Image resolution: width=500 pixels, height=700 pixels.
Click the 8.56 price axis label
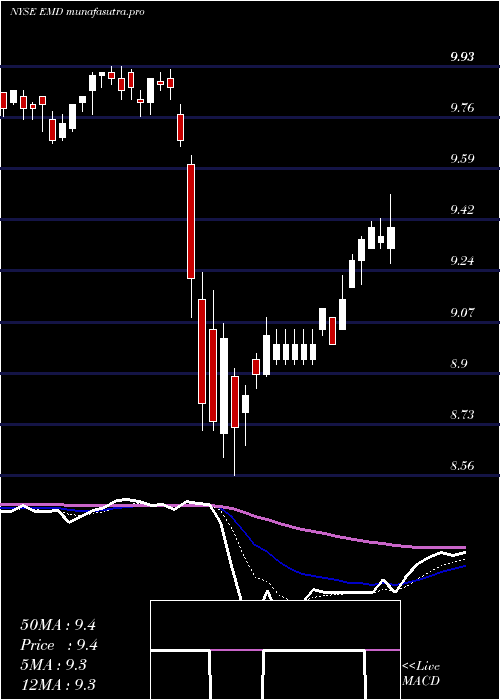[462, 465]
